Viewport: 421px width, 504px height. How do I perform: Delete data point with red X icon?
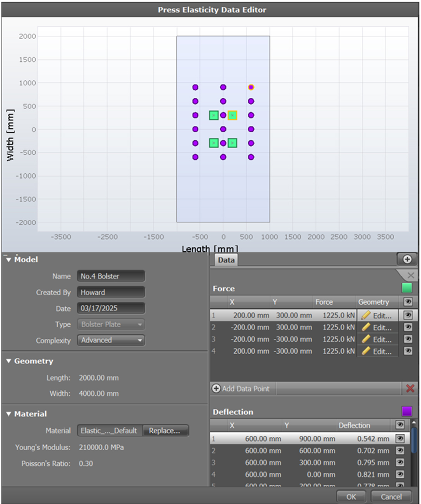point(410,388)
